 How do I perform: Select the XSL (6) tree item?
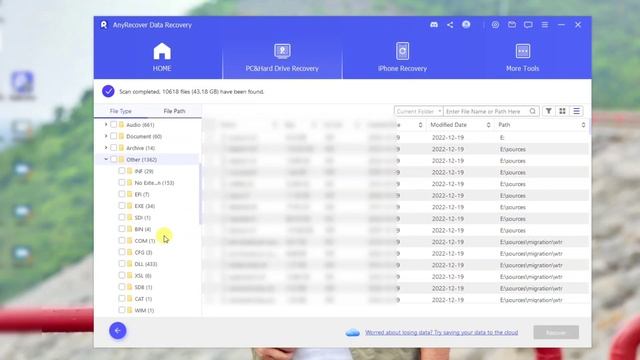[143, 276]
